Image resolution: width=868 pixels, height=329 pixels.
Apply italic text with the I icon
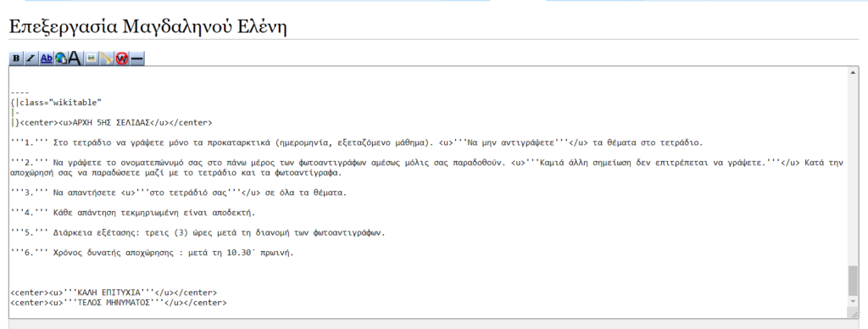(x=31, y=59)
